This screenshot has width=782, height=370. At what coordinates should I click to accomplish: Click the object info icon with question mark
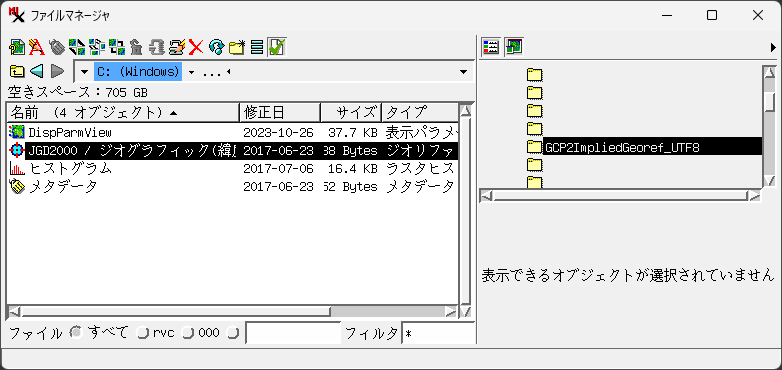pos(17,47)
